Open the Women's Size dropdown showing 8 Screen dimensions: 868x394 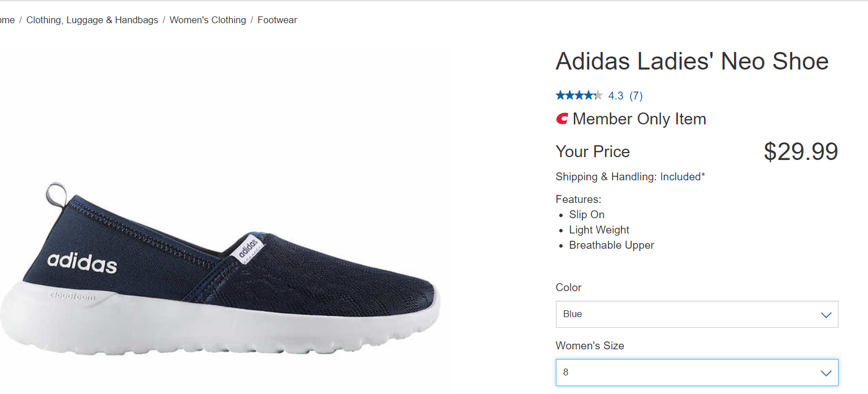697,373
